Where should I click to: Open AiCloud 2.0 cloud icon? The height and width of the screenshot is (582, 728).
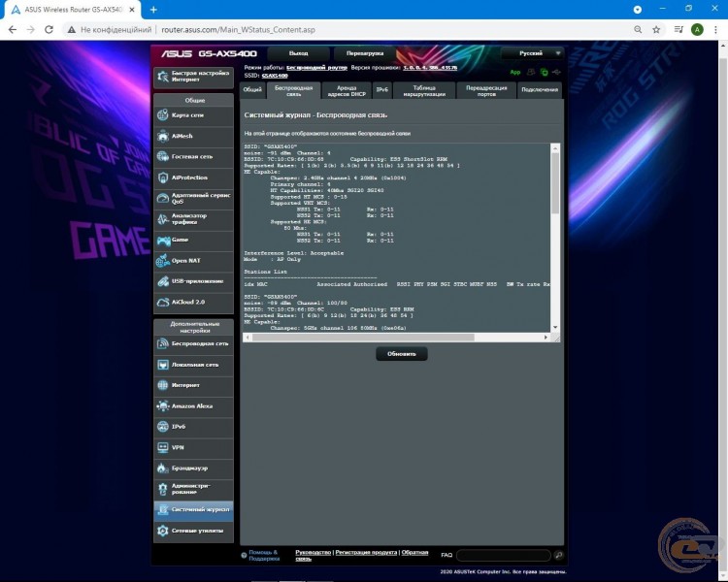pyautogui.click(x=162, y=302)
